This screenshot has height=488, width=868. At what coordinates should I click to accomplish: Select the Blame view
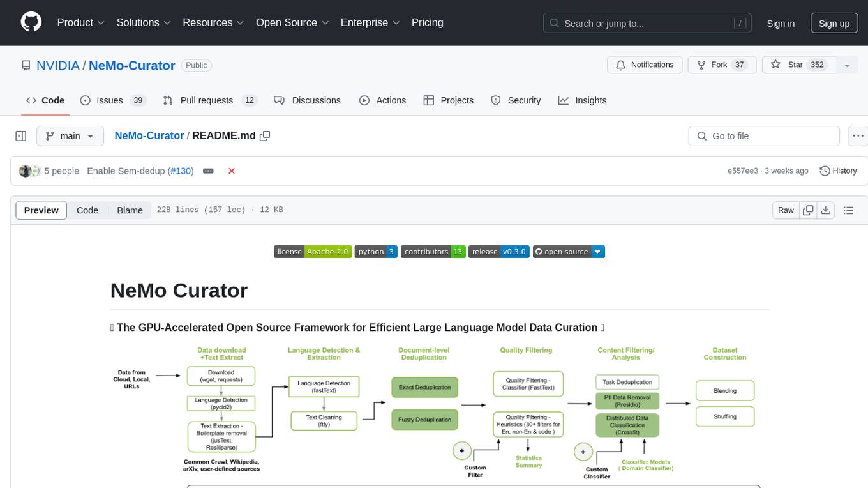130,210
